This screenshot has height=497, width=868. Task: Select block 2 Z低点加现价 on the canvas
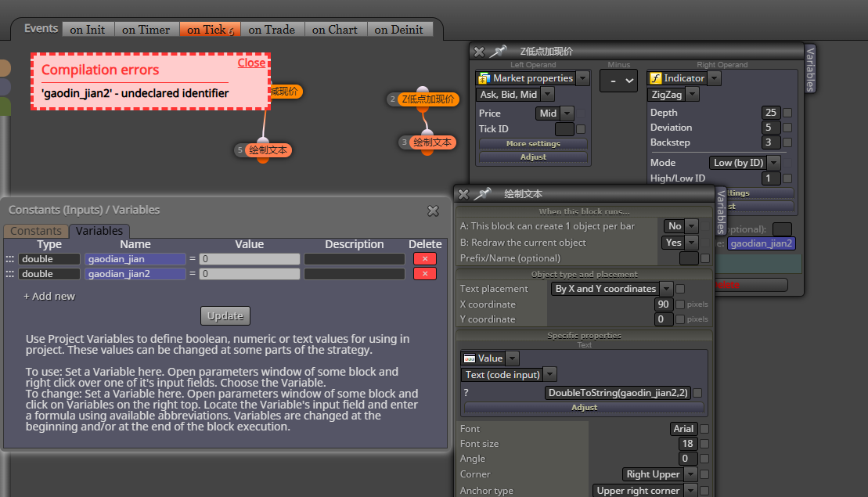(x=428, y=99)
